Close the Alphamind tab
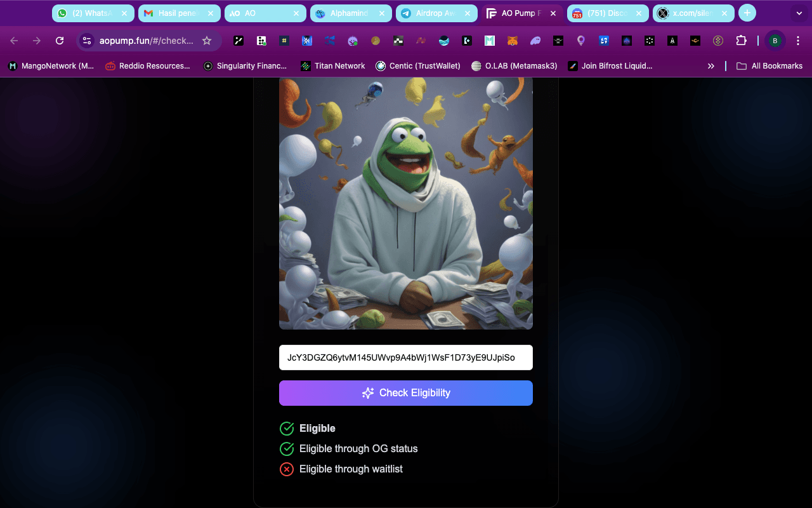The height and width of the screenshot is (508, 812). [x=382, y=13]
